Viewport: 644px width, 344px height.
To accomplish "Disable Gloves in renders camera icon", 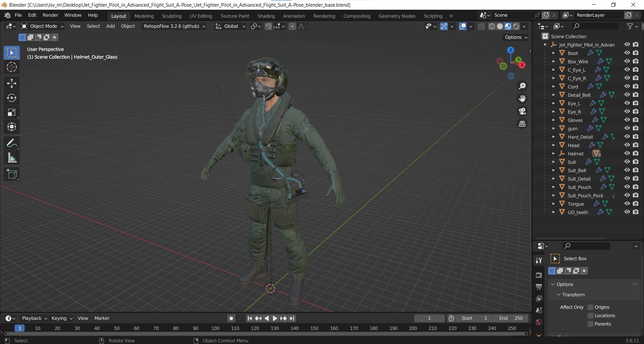I will click(636, 120).
